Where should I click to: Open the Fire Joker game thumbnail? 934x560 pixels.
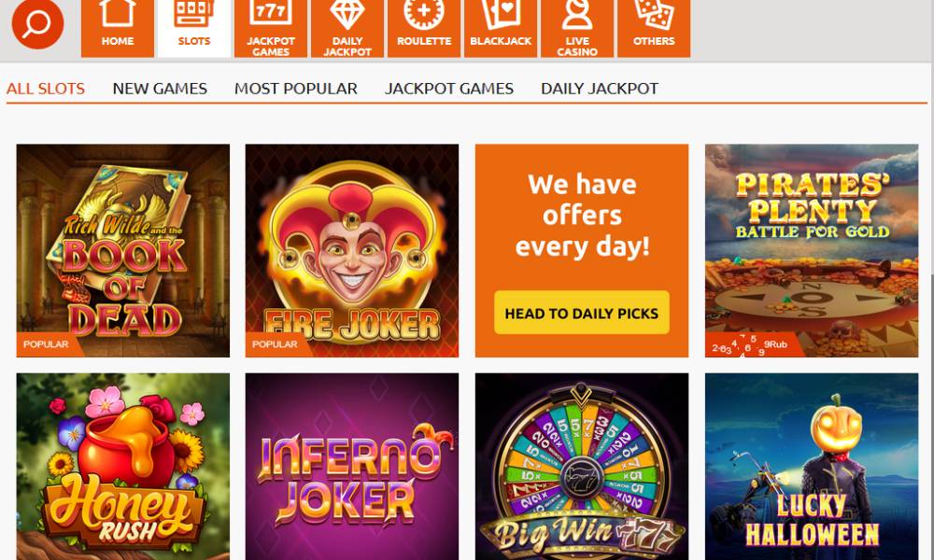pos(352,250)
